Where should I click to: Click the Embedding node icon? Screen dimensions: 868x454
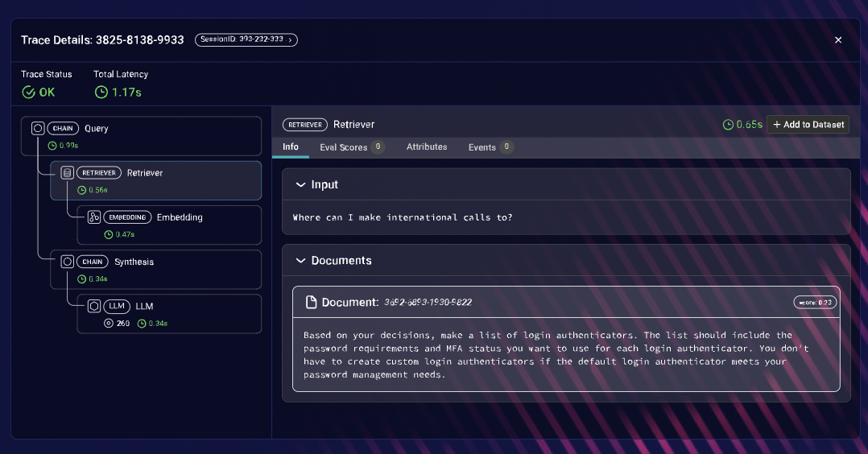click(94, 217)
